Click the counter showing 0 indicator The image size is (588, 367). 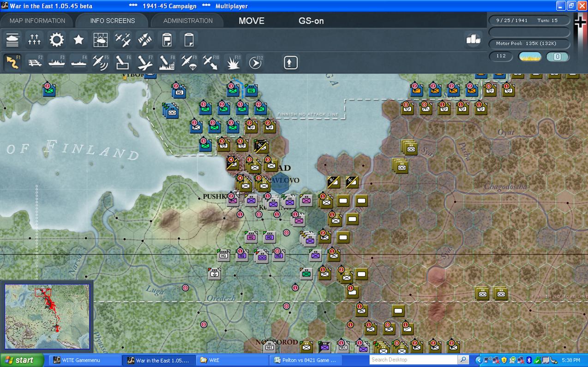[558, 56]
